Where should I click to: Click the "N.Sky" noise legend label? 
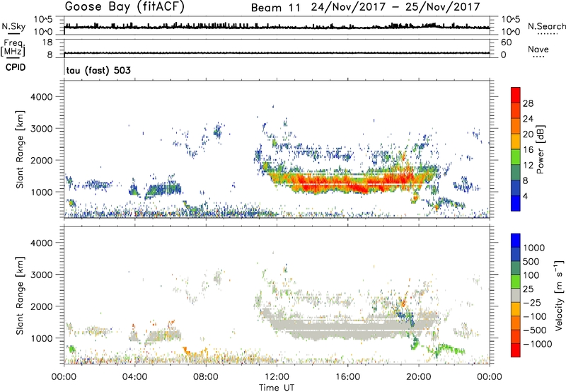13,26
